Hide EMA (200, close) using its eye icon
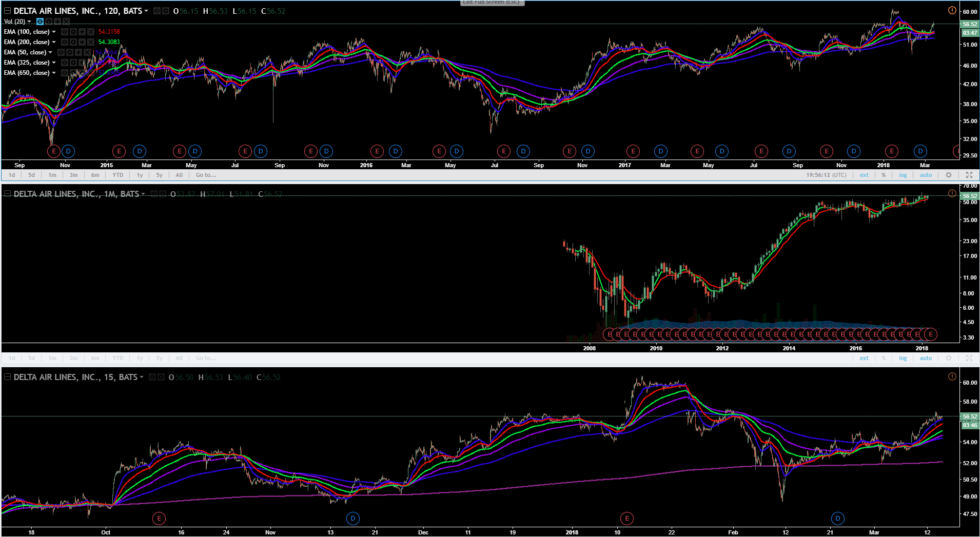Image resolution: width=980 pixels, height=537 pixels. (x=65, y=42)
